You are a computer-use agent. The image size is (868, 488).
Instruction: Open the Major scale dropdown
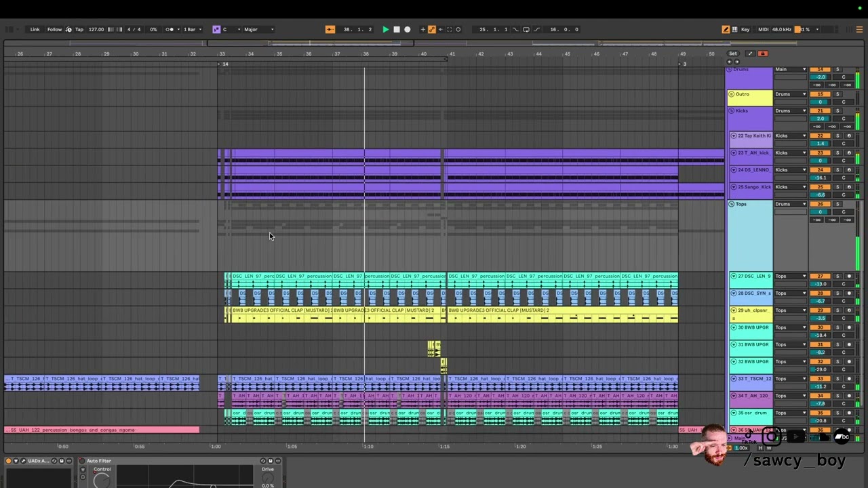pos(259,29)
